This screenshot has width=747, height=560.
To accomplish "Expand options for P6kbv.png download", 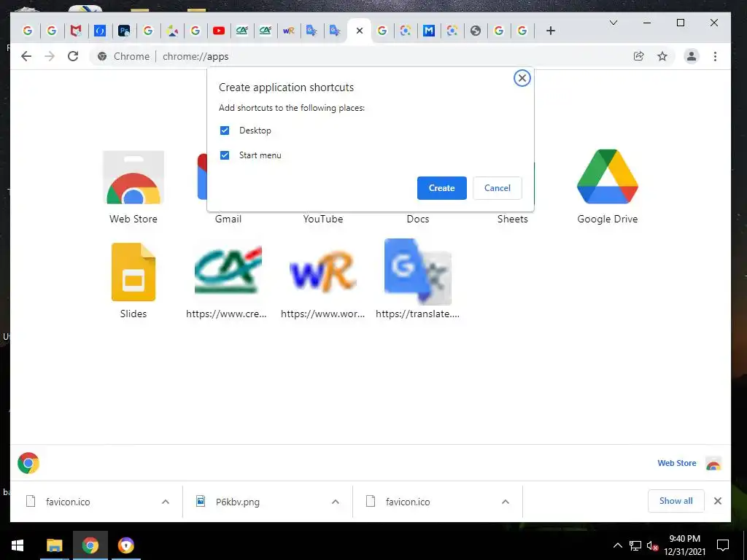I will point(336,502).
